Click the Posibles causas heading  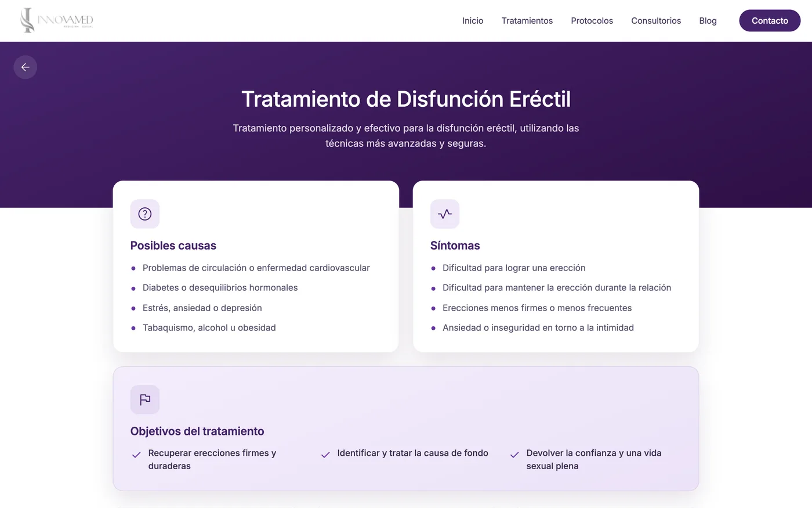173,246
